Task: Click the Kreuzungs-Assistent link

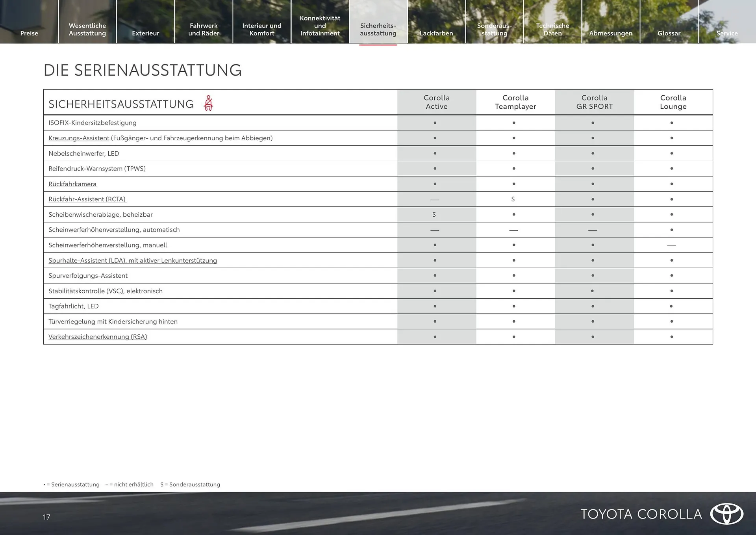Action: pyautogui.click(x=78, y=138)
